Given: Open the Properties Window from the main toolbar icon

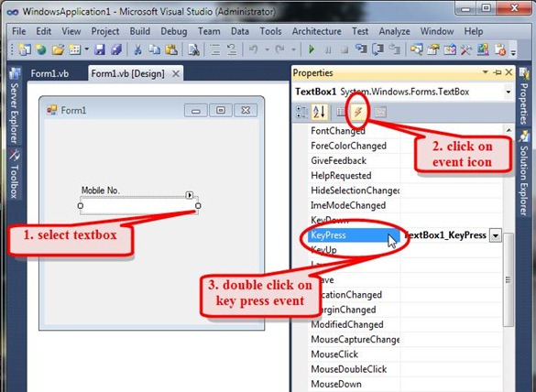Looking at the screenshot, I should click(x=433, y=49).
